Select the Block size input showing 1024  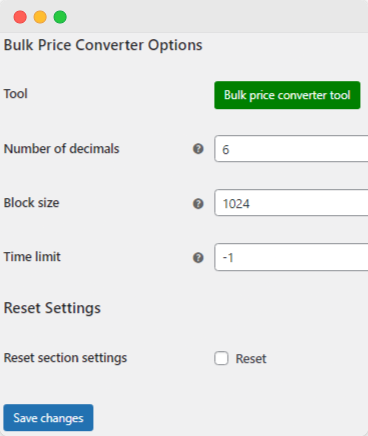click(291, 203)
